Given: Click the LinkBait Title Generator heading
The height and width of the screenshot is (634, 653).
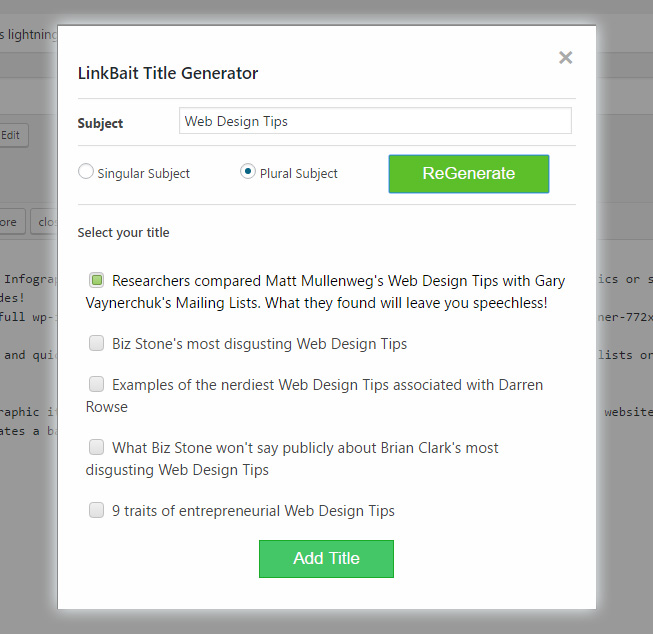Looking at the screenshot, I should pyautogui.click(x=168, y=73).
